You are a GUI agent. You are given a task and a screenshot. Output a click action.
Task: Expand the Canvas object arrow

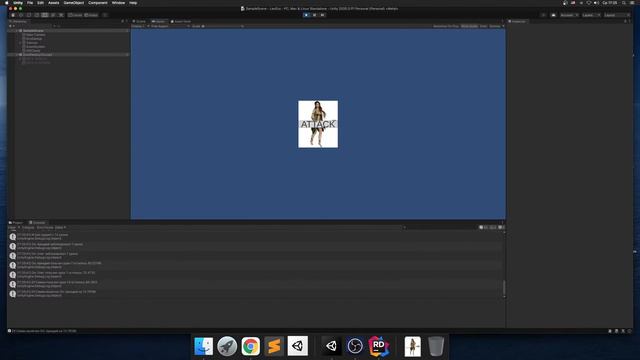20,43
